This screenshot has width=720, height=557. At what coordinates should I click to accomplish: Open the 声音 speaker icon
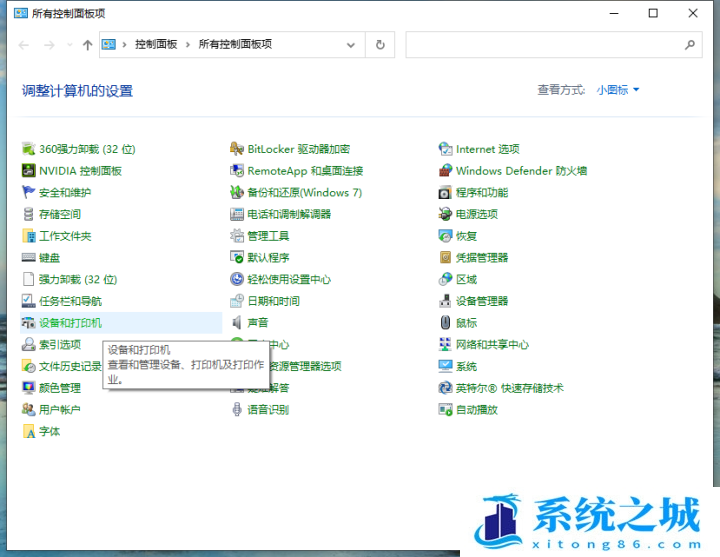click(237, 322)
